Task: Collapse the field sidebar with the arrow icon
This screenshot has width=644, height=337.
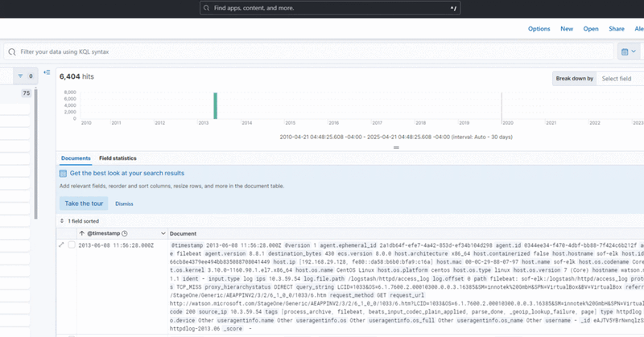Action: coord(47,72)
